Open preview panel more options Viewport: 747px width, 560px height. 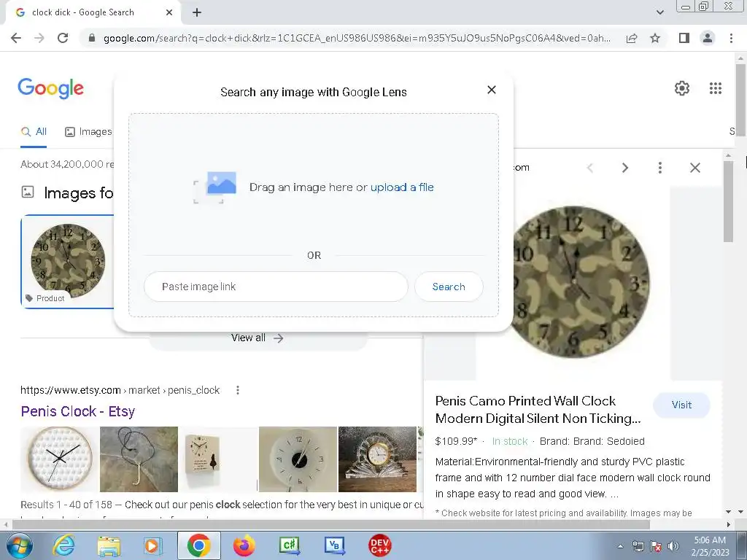click(x=659, y=168)
